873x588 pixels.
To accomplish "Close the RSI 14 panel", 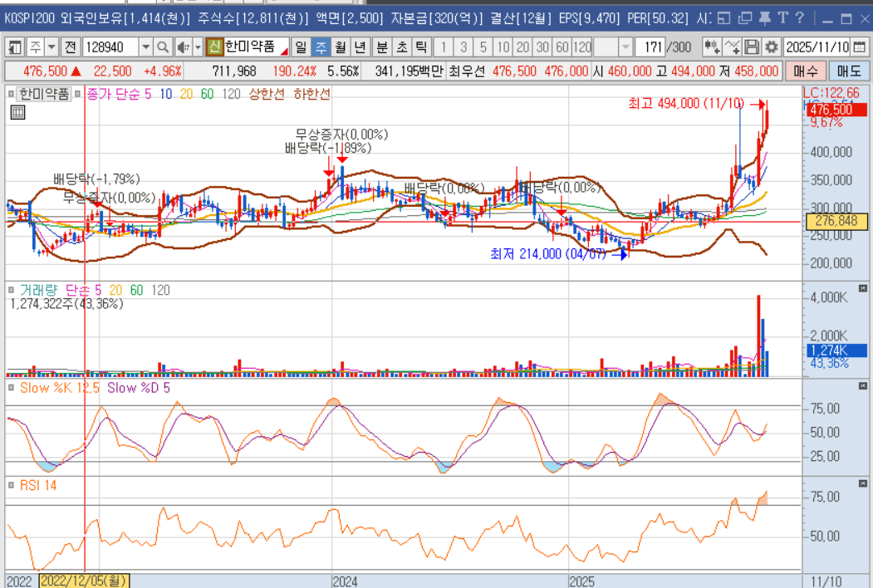I will pyautogui.click(x=862, y=483).
